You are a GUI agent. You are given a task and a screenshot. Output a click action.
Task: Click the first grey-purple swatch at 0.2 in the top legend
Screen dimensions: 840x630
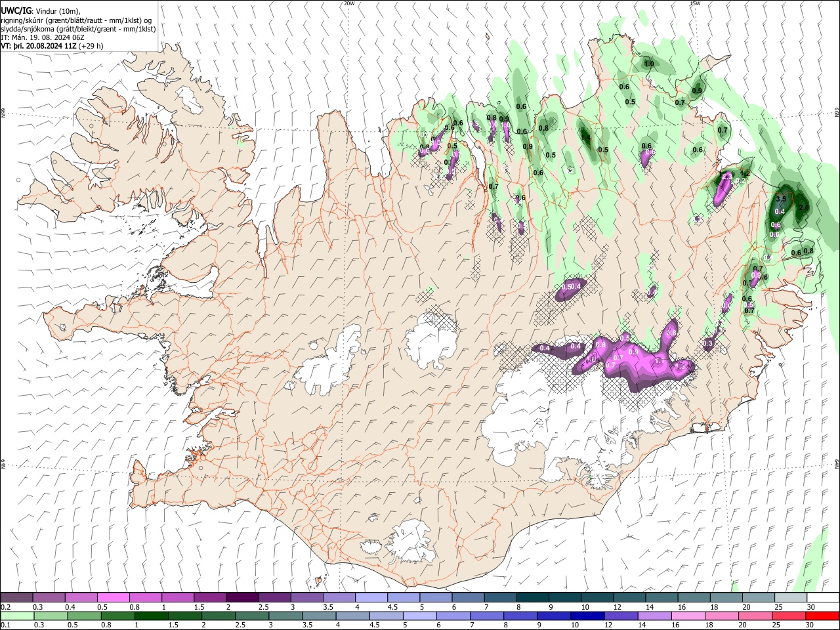click(x=16, y=598)
